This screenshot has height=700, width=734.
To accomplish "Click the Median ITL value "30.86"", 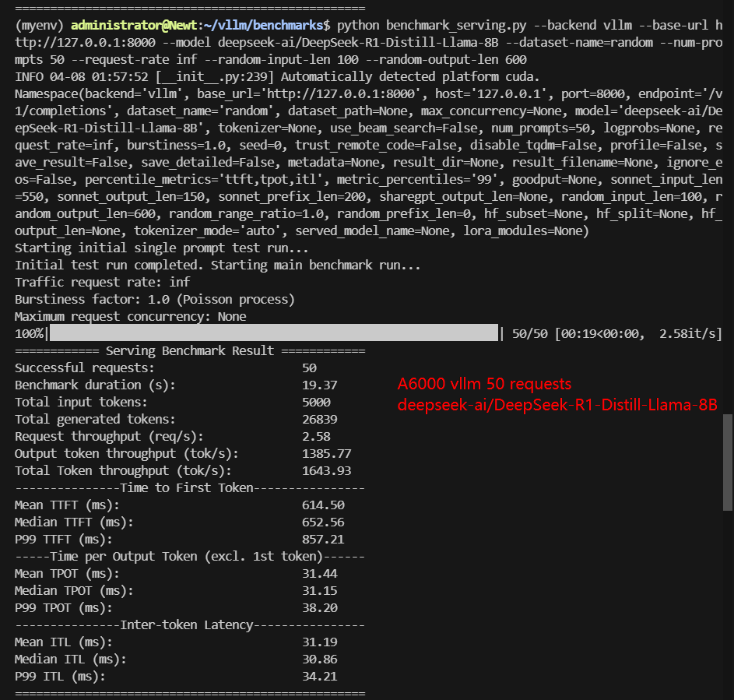I will click(320, 660).
